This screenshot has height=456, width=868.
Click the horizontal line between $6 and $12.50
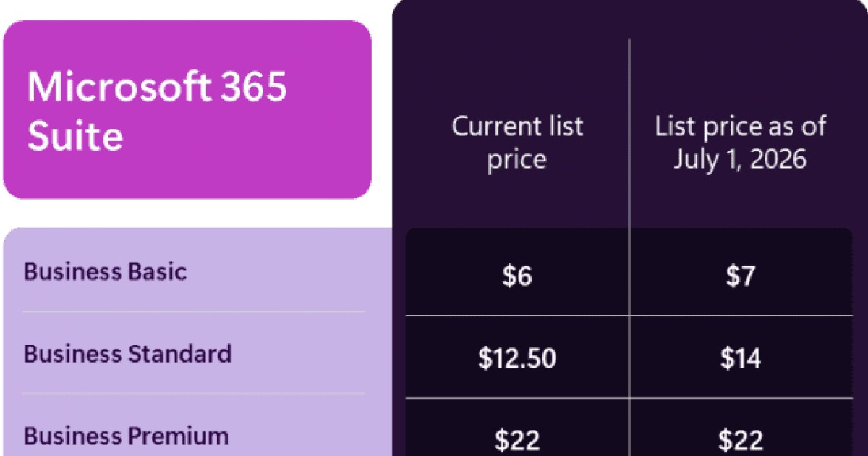[x=517, y=316]
